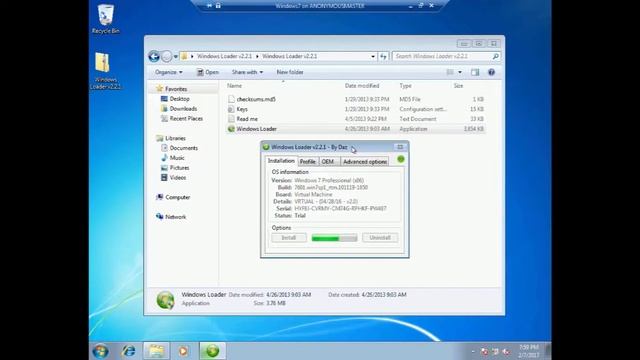The width and height of the screenshot is (640, 360).
Task: Click the large Windows Loader icon in details pane
Action: coord(165,300)
